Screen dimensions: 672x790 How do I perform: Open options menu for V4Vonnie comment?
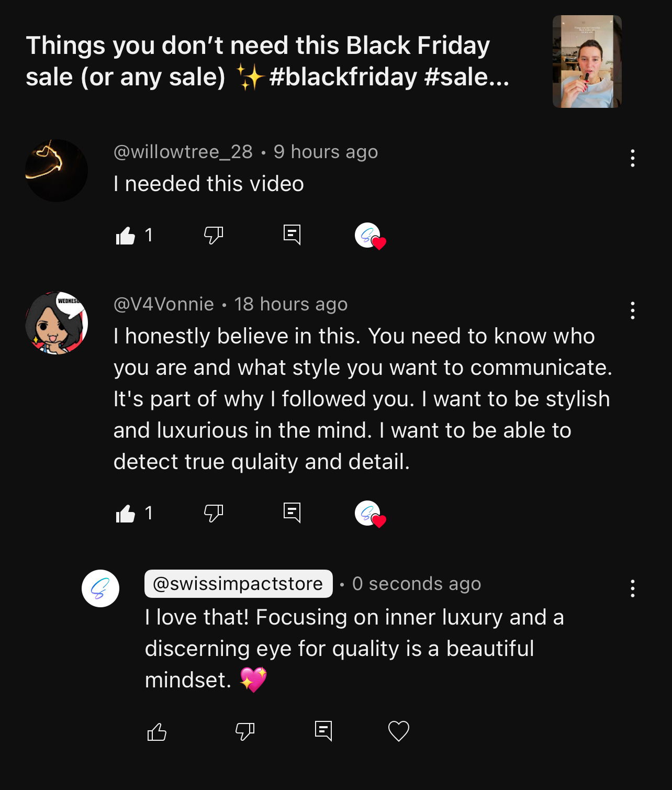point(632,310)
